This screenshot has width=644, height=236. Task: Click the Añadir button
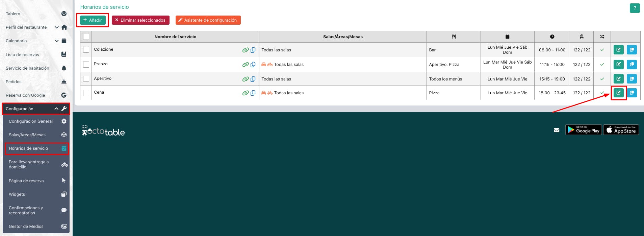pos(93,20)
